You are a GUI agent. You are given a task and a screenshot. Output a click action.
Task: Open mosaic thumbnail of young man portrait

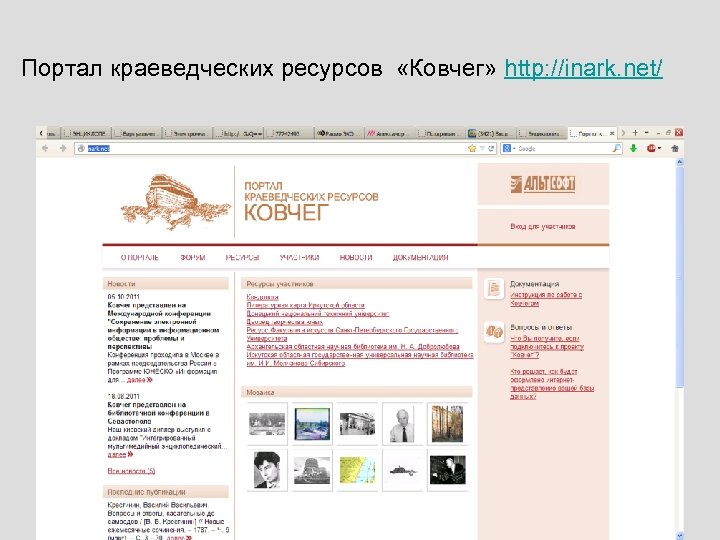[x=267, y=471]
